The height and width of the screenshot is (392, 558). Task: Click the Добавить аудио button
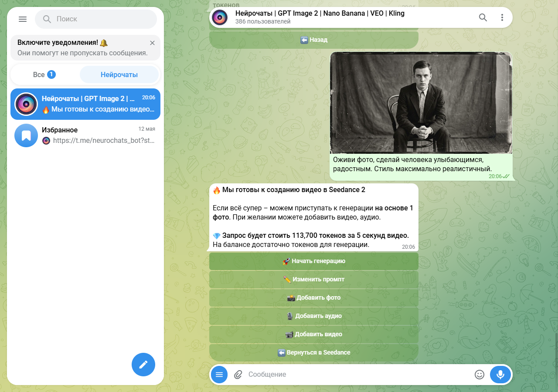[x=314, y=316]
